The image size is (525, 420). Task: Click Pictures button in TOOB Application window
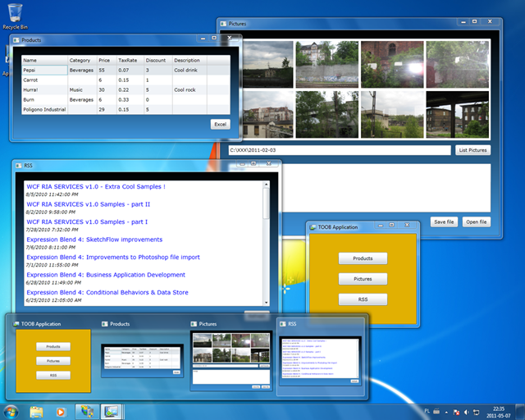click(363, 279)
